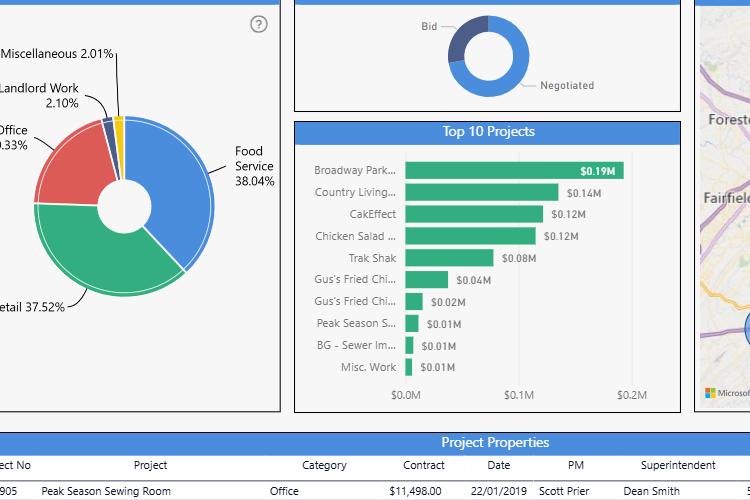Image resolution: width=750 pixels, height=500 pixels.
Task: Click the $0.14M data label
Action: [x=584, y=193]
